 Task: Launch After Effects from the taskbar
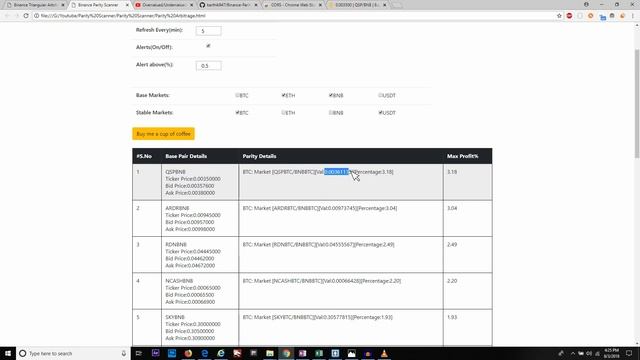(156, 353)
